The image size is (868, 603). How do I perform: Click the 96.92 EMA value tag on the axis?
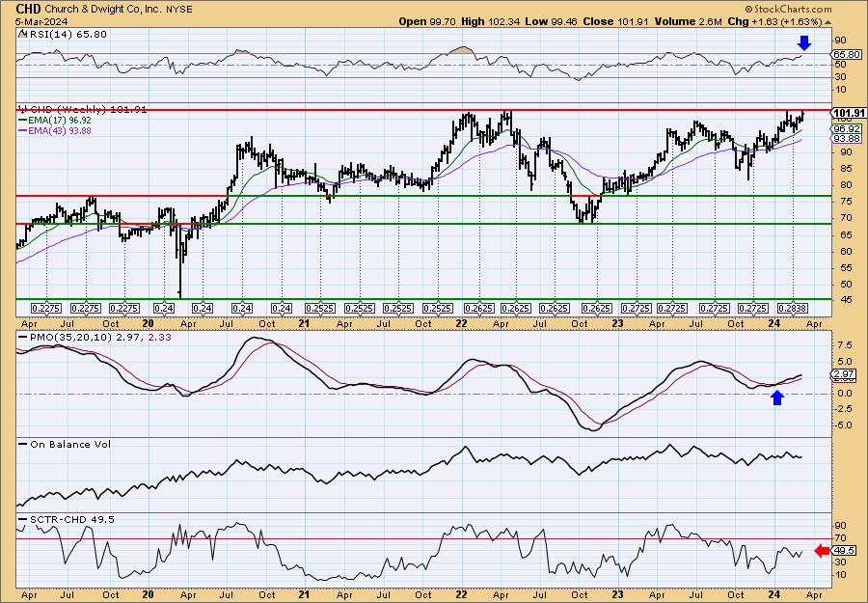[847, 128]
